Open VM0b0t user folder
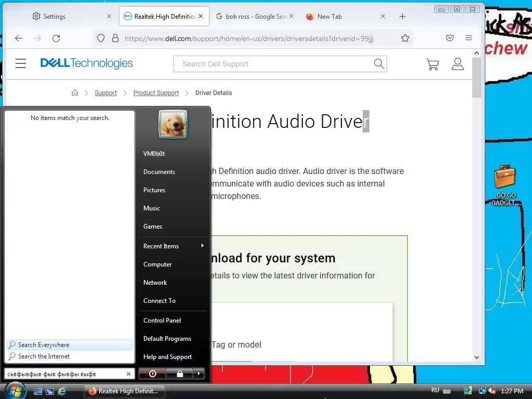Screen dimensions: 532x399 [154, 154]
